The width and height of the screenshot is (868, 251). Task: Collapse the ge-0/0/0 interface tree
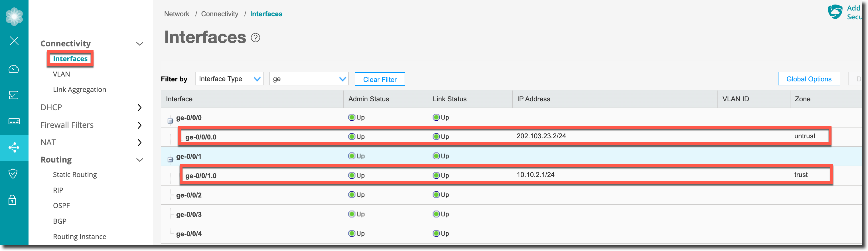tap(170, 120)
